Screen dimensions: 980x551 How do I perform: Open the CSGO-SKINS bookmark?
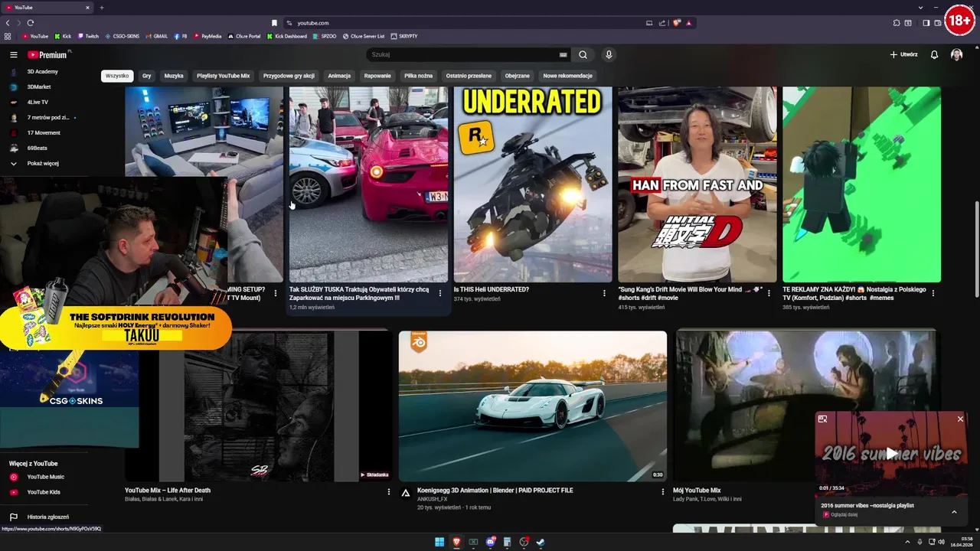point(122,36)
